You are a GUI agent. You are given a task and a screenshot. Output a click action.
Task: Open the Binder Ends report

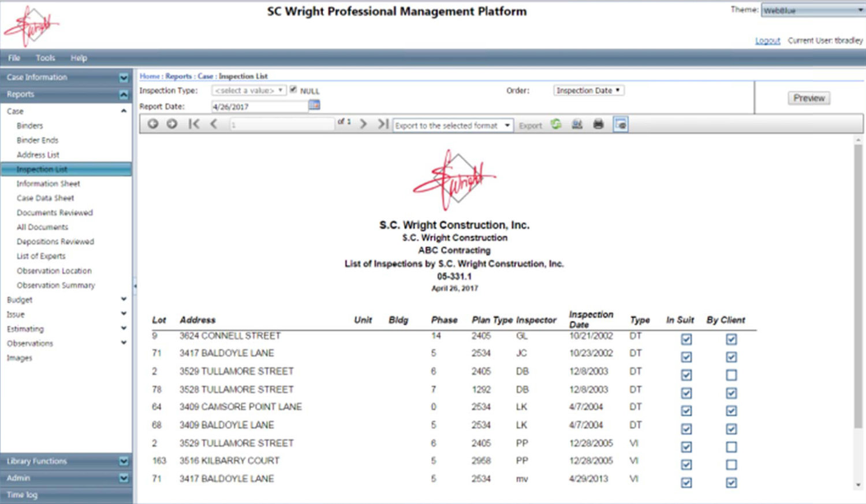point(38,140)
